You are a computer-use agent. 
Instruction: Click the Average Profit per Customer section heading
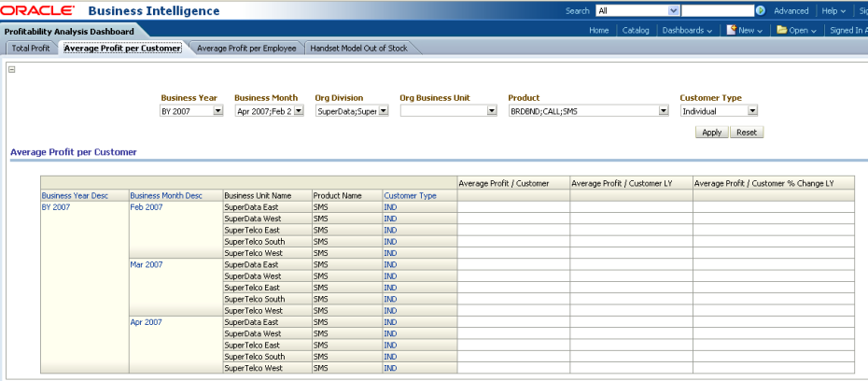[74, 151]
